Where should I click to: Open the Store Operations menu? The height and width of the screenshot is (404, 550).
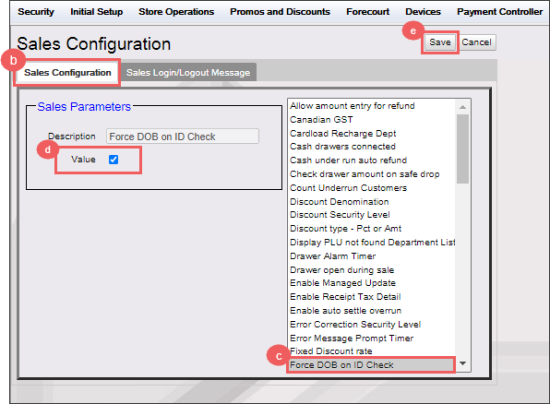tap(176, 12)
